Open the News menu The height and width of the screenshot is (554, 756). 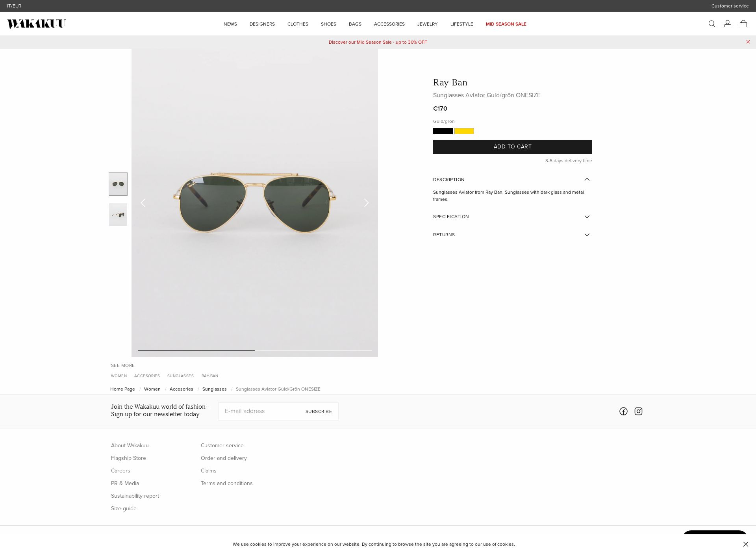(x=230, y=24)
